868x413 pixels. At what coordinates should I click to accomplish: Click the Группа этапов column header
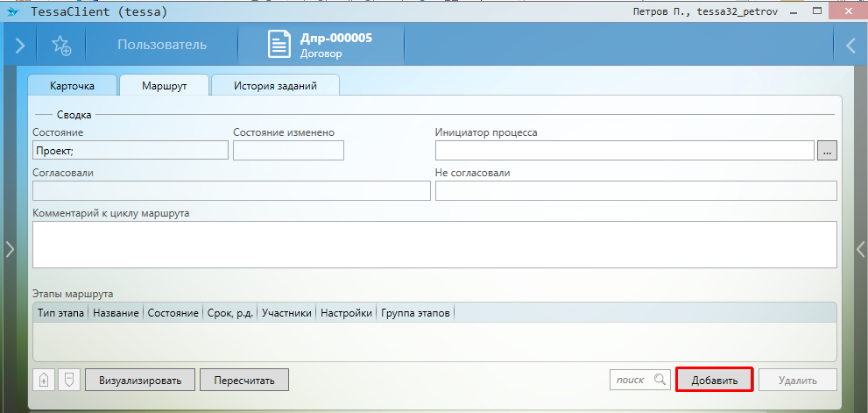415,313
